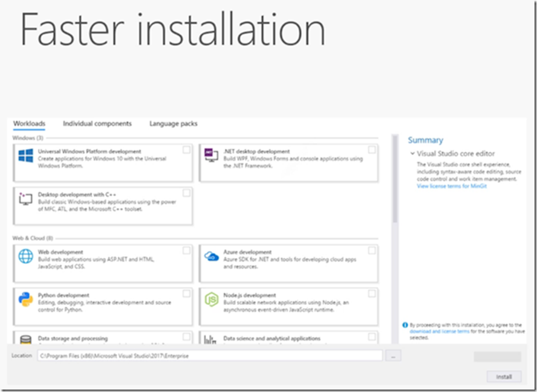Click the Python development card title
The height and width of the screenshot is (392, 537).
(63, 295)
